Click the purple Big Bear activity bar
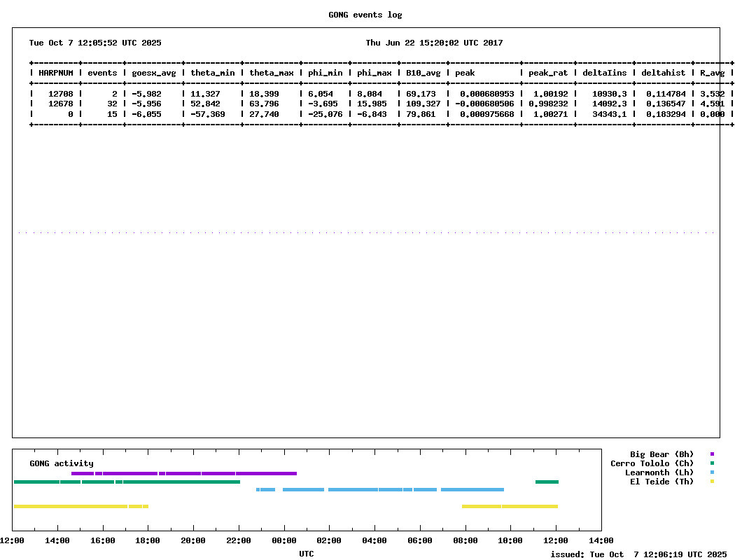Screen dimensions: 735x560 183,473
